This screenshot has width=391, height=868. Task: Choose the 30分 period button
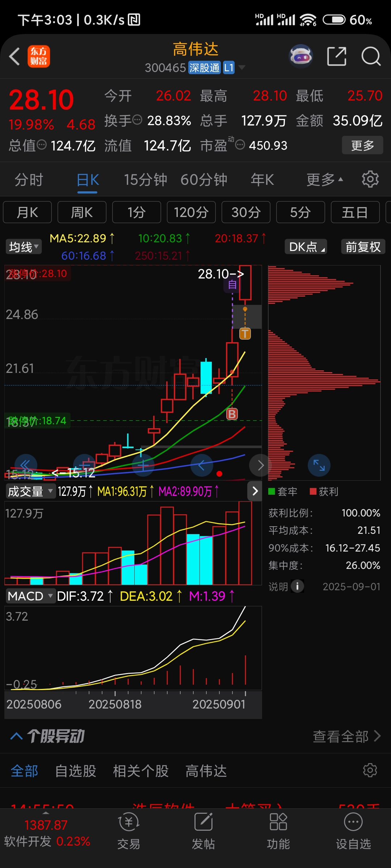click(246, 212)
